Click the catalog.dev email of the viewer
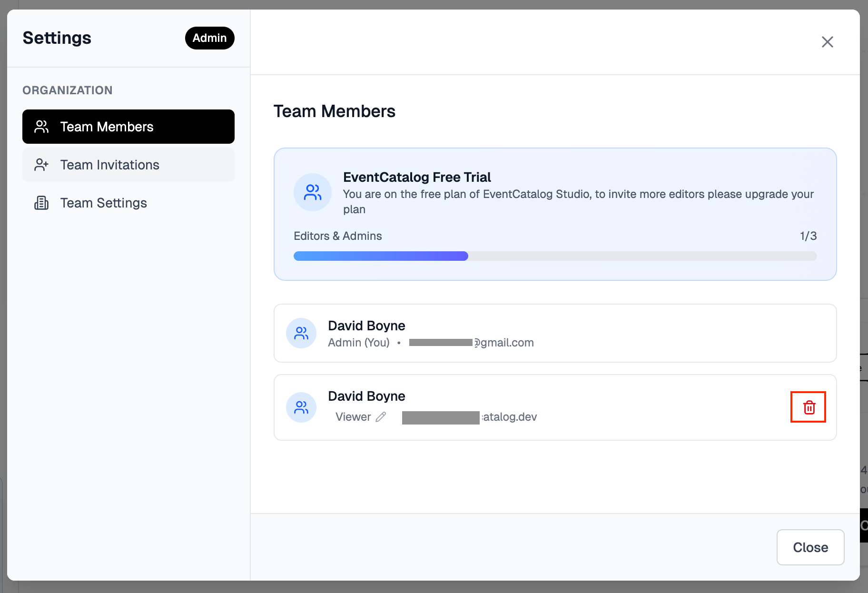Screen dimensions: 868x593 [x=470, y=417]
